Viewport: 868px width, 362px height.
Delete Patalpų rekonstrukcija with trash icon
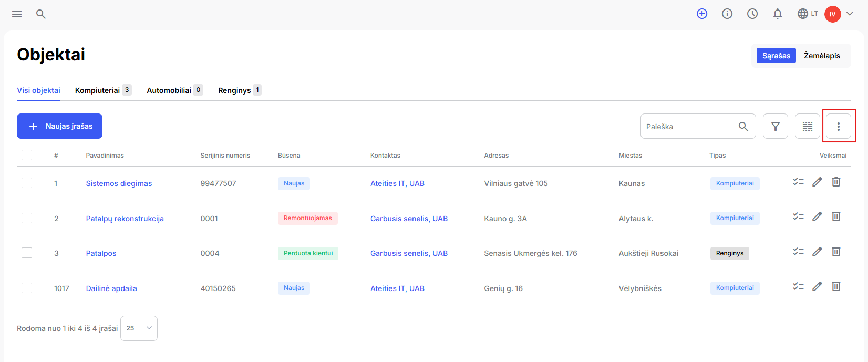836,216
